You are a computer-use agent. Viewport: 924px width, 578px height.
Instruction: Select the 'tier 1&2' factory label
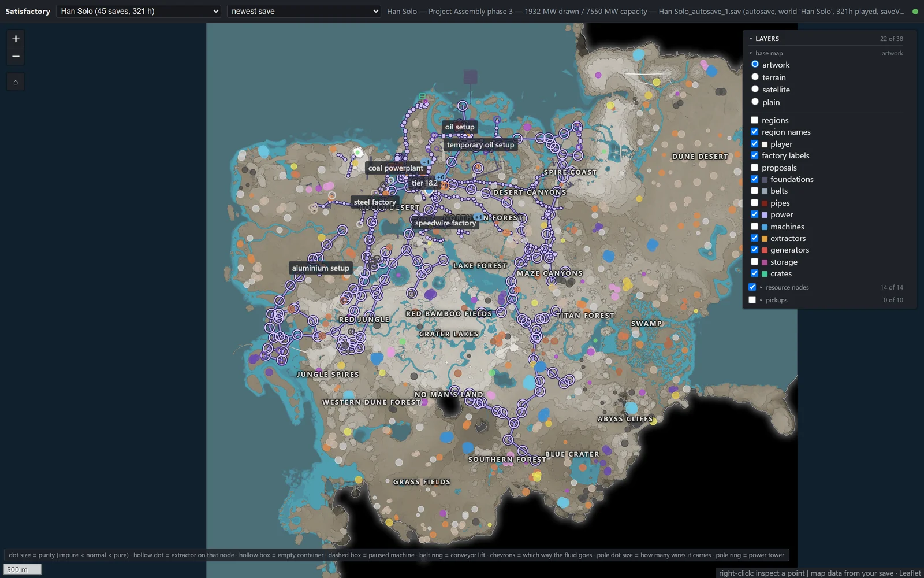point(424,183)
